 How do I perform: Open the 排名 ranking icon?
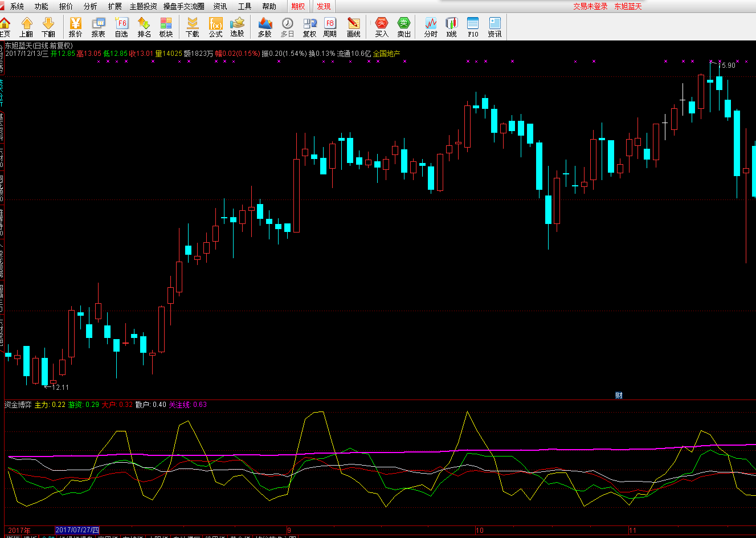click(x=144, y=27)
